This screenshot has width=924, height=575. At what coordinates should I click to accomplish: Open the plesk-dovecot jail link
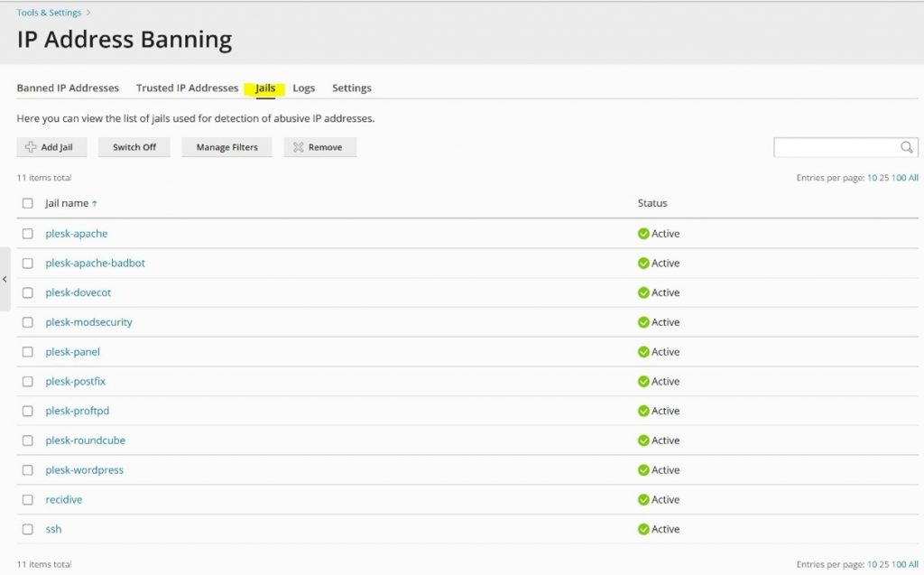coord(79,292)
